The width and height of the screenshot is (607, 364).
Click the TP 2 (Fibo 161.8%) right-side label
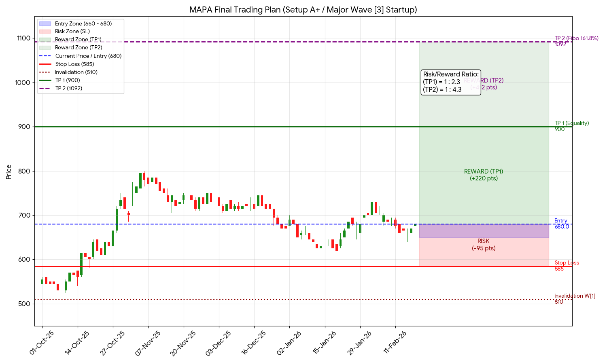576,39
